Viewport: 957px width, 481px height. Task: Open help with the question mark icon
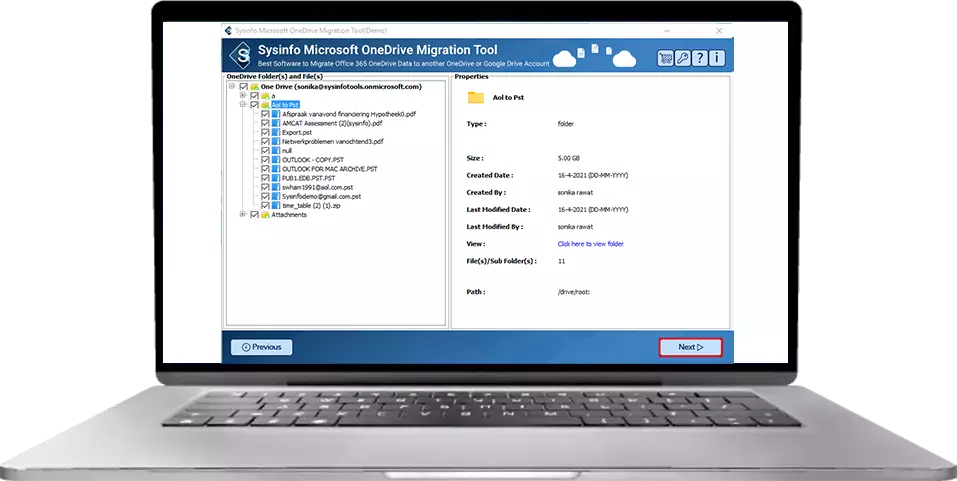699,58
